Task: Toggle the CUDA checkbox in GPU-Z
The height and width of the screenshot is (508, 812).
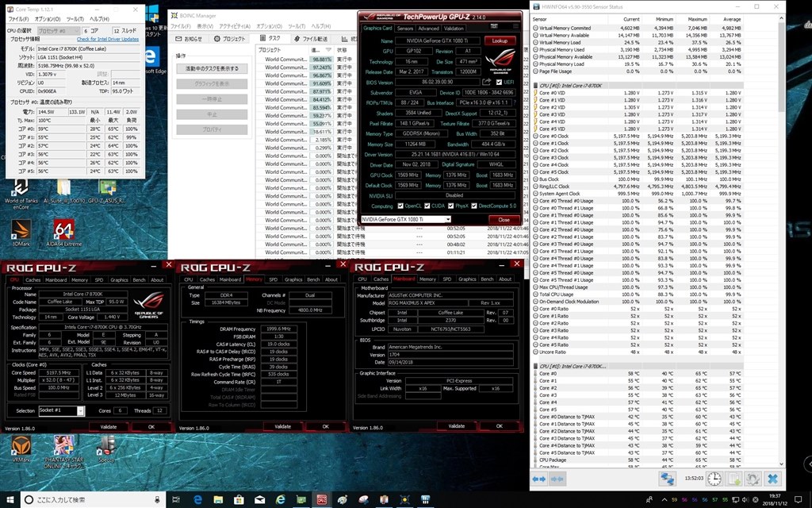Action: (x=427, y=206)
